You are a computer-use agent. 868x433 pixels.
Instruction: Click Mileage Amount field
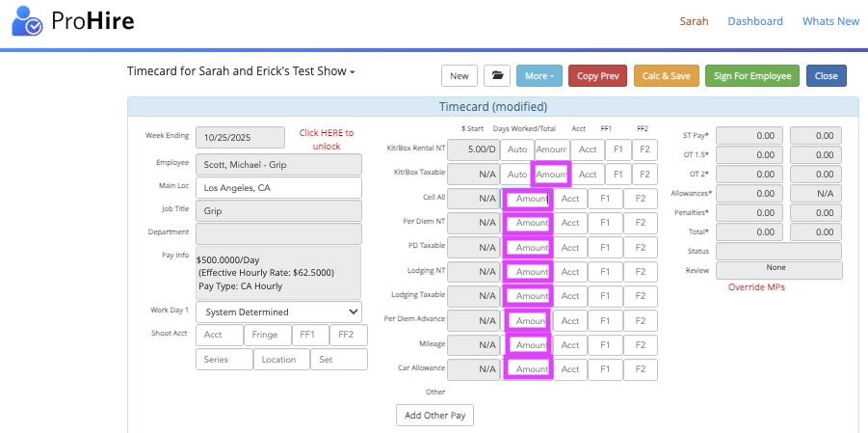click(529, 345)
